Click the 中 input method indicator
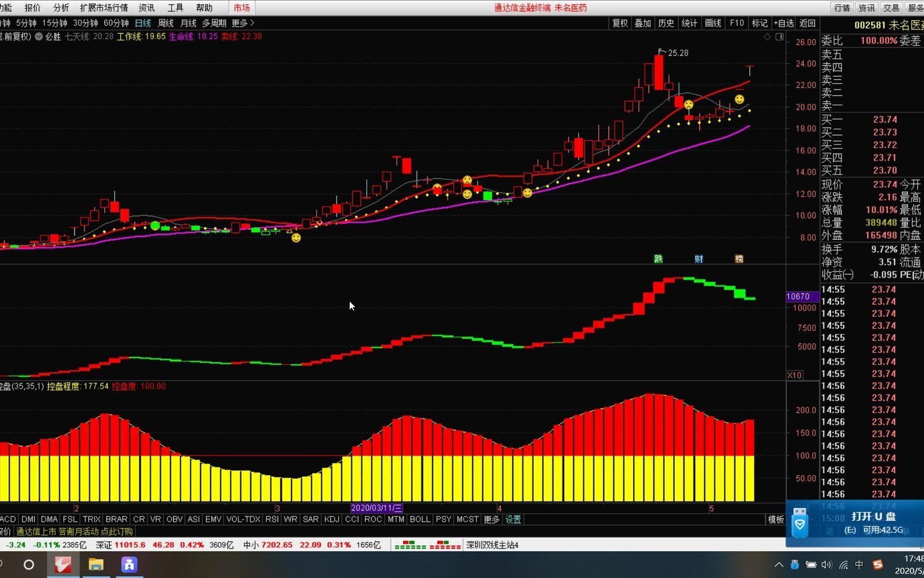Viewport: 924px width, 578px height. pos(859,565)
